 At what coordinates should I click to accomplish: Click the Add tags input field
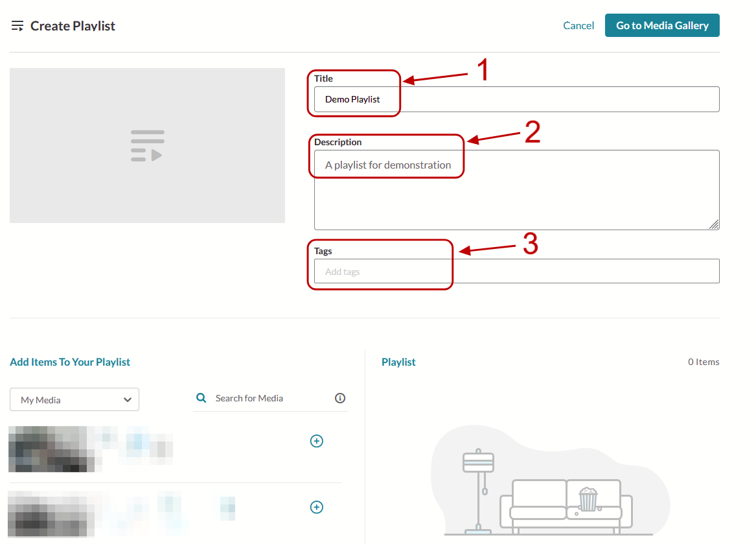click(516, 271)
